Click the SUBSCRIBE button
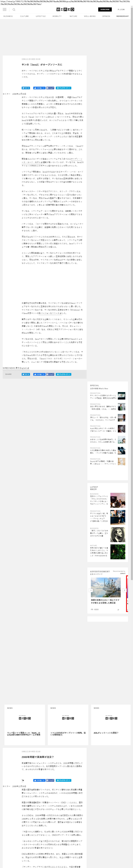This screenshot has width=133, height=868. [105, 9]
